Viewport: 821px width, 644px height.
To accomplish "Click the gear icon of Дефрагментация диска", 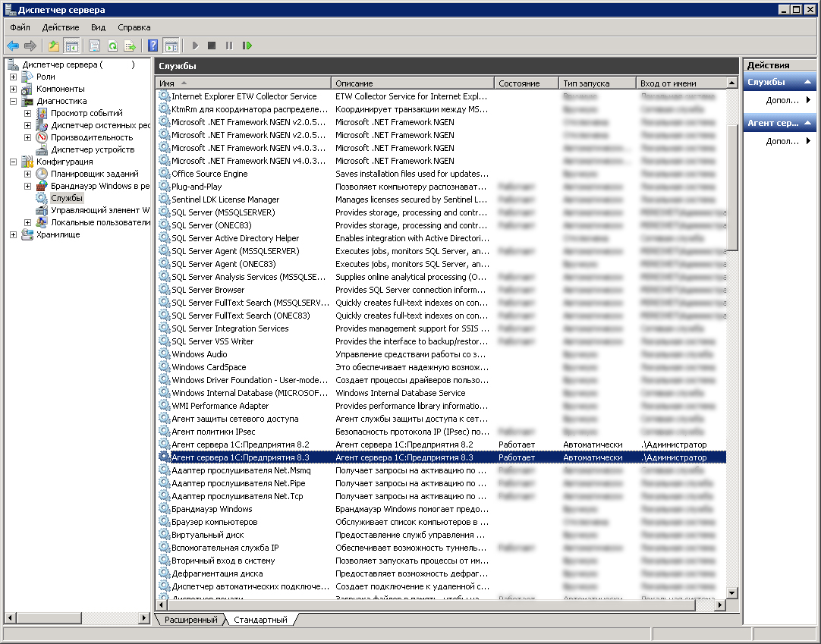I will point(165,573).
